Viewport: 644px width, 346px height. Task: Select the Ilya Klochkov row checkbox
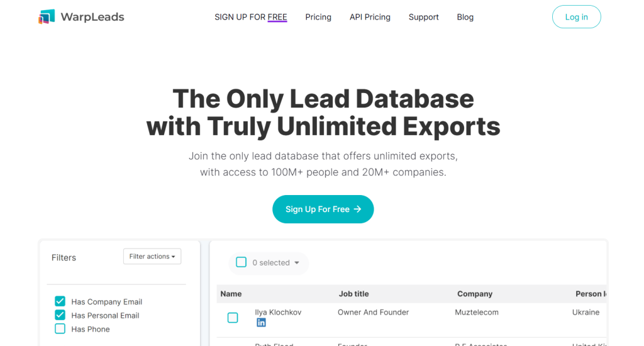pyautogui.click(x=233, y=318)
